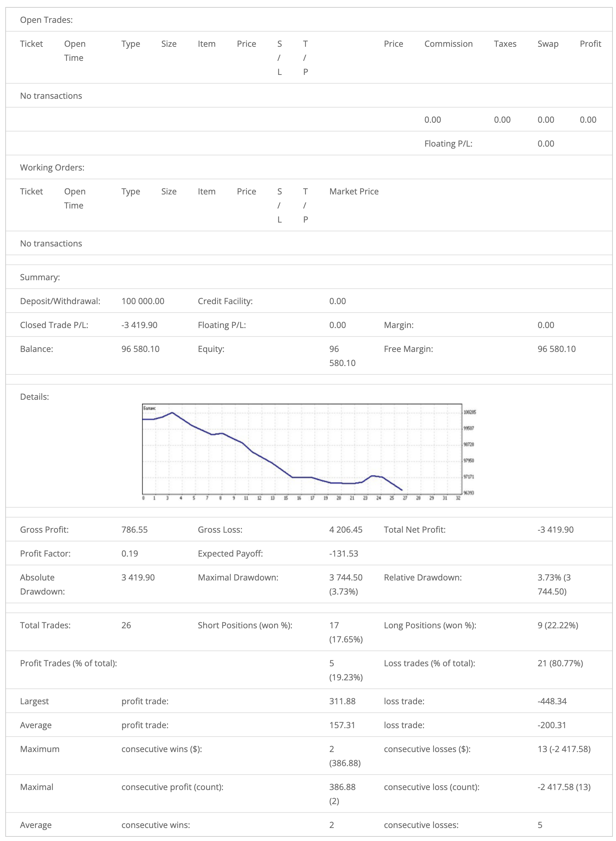Select the Working Orders section heading
This screenshot has width=616, height=841.
click(52, 168)
